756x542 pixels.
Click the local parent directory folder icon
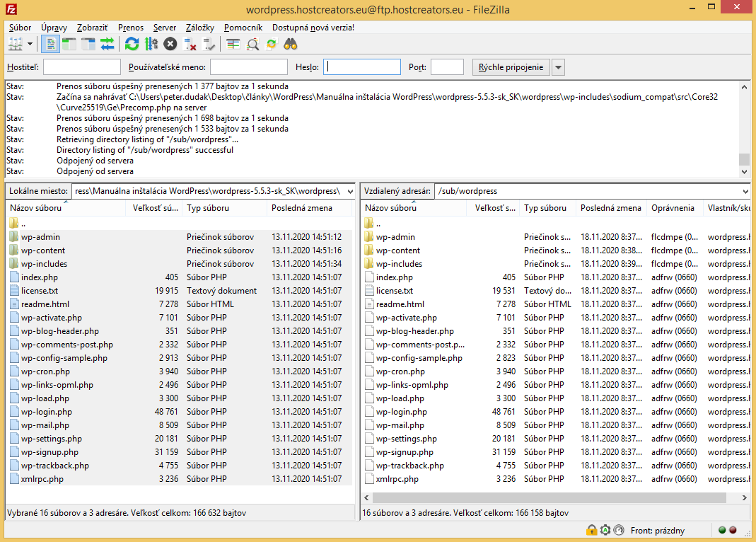tap(13, 224)
